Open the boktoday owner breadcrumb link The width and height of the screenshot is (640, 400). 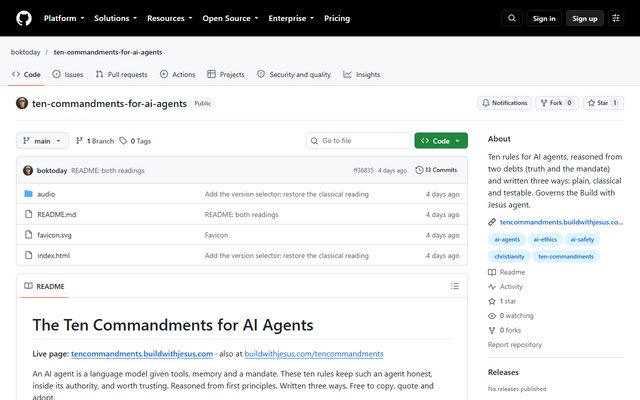pyautogui.click(x=25, y=52)
